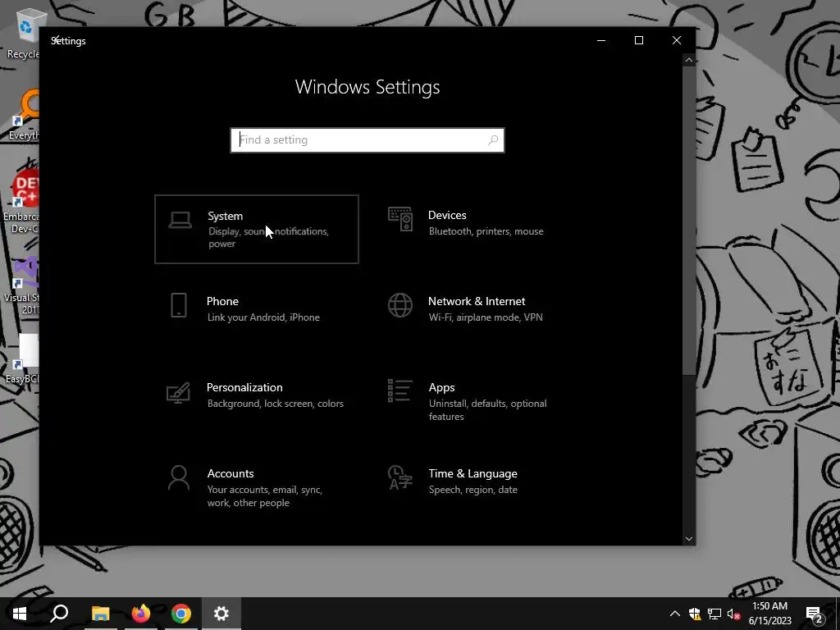Click the Phone category icon
Image resolution: width=840 pixels, height=630 pixels.
tap(179, 305)
